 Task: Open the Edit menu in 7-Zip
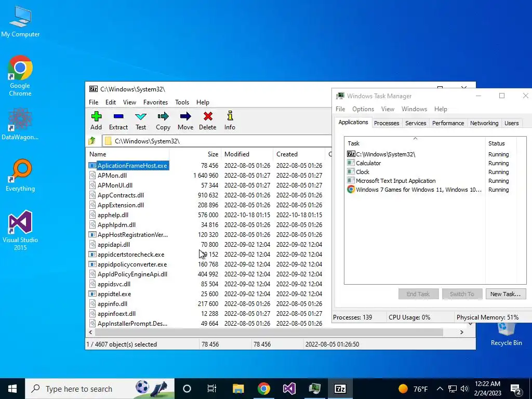[111, 102]
